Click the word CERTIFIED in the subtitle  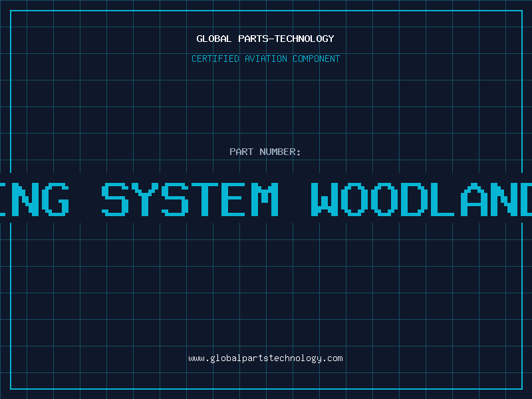(216, 59)
